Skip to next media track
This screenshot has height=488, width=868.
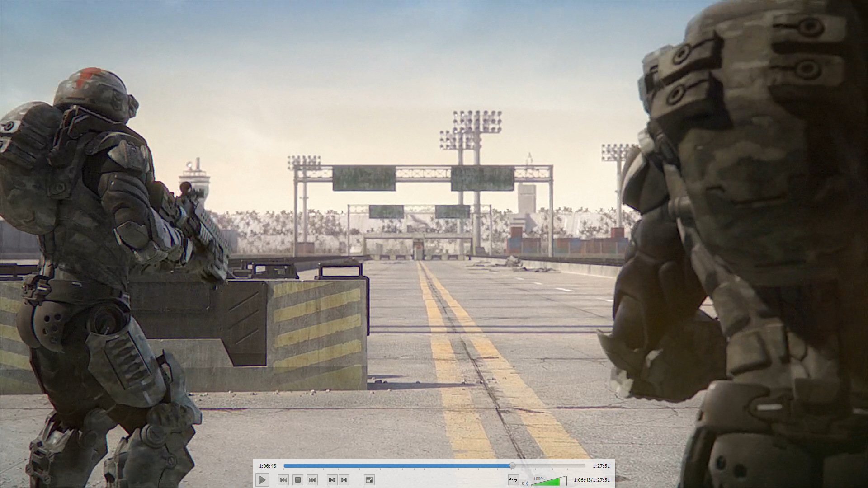[312, 480]
